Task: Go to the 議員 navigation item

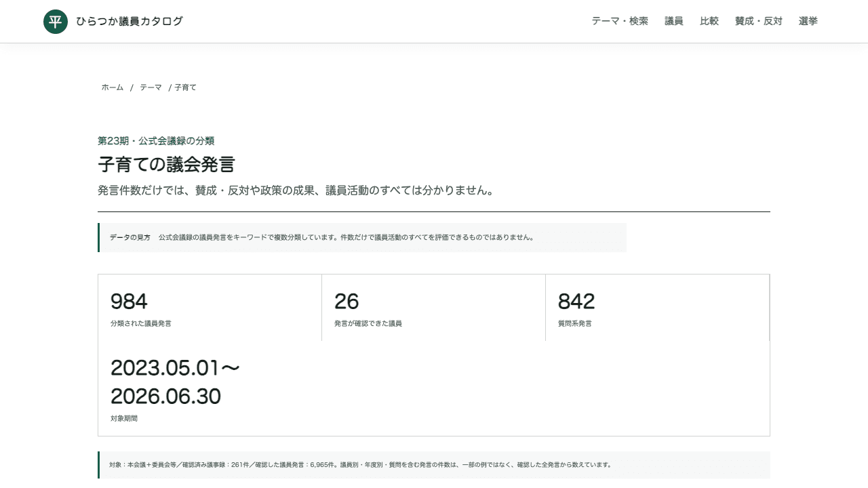Action: (x=674, y=22)
